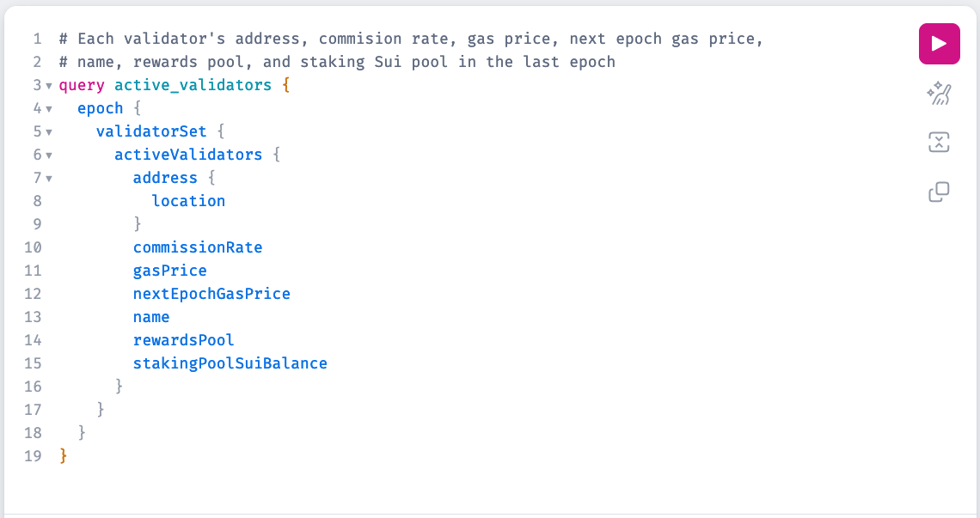Image resolution: width=980 pixels, height=518 pixels.
Task: Click line number 19 in the gutter
Action: pos(33,456)
